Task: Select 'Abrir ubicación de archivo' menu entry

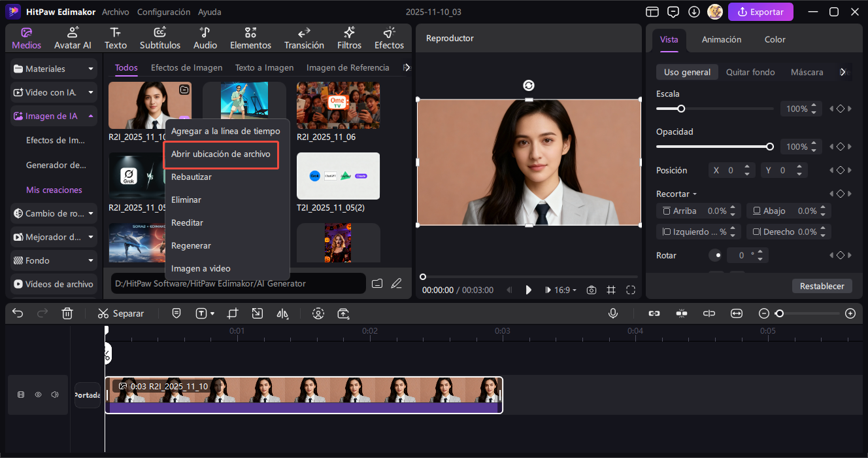Action: coord(220,154)
